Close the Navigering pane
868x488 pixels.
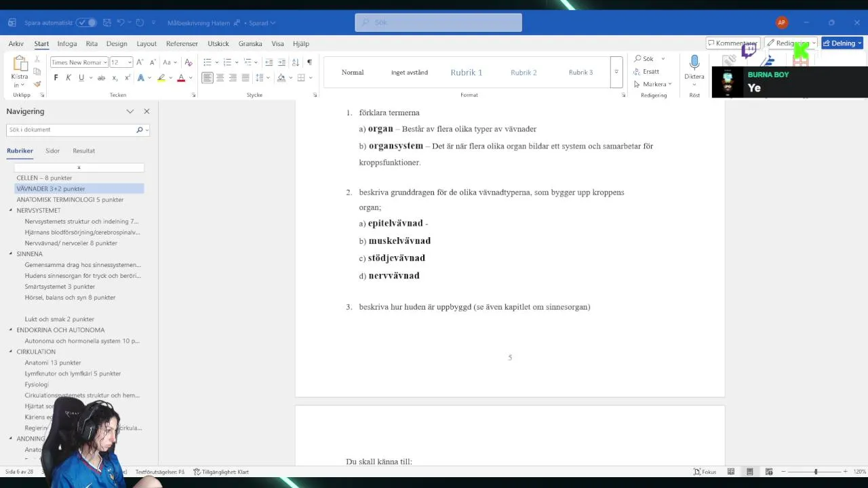(146, 111)
